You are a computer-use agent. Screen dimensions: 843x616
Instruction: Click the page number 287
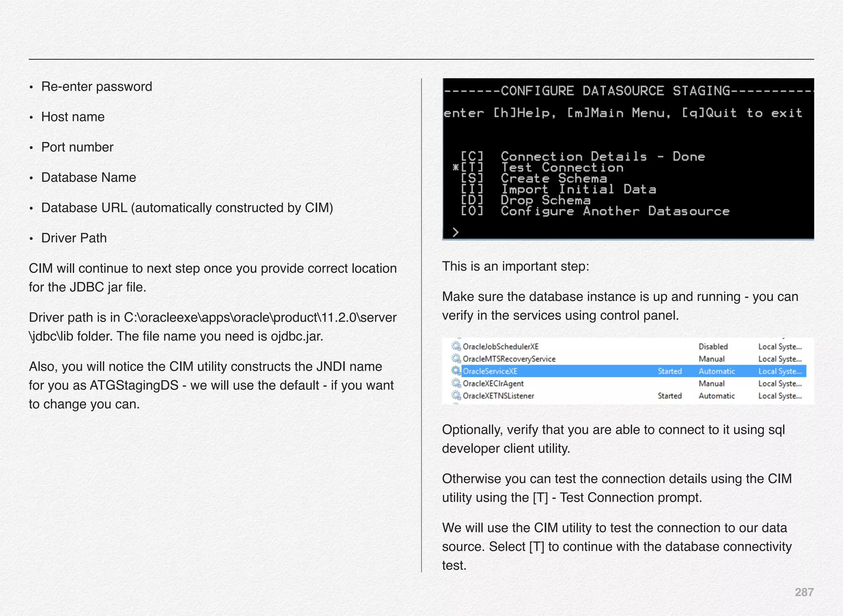click(804, 592)
